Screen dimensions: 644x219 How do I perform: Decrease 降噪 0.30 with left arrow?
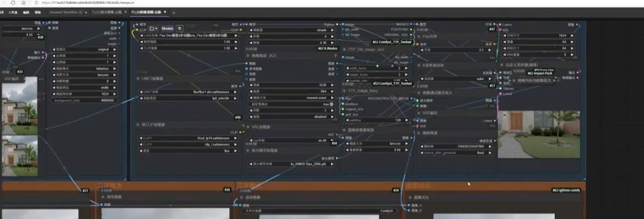[251, 43]
